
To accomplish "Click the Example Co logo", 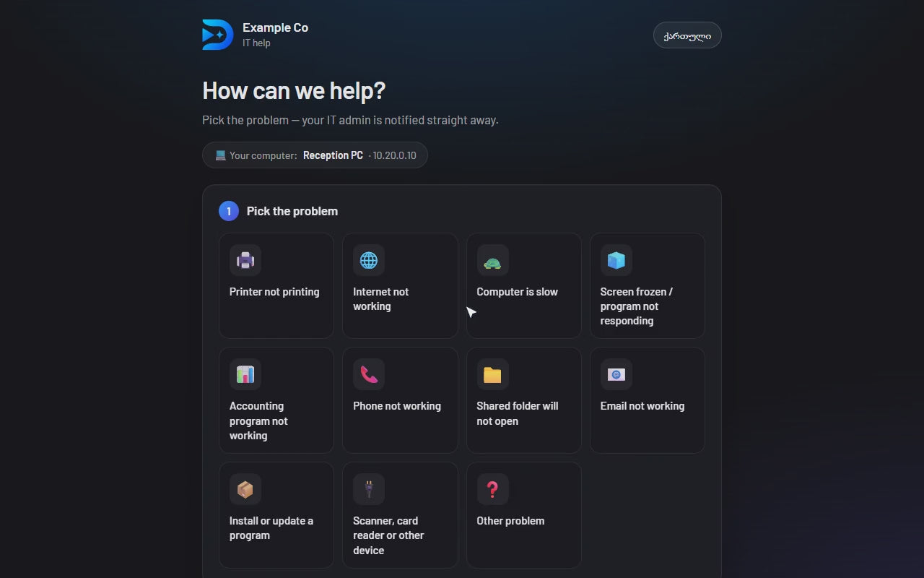I will [217, 35].
